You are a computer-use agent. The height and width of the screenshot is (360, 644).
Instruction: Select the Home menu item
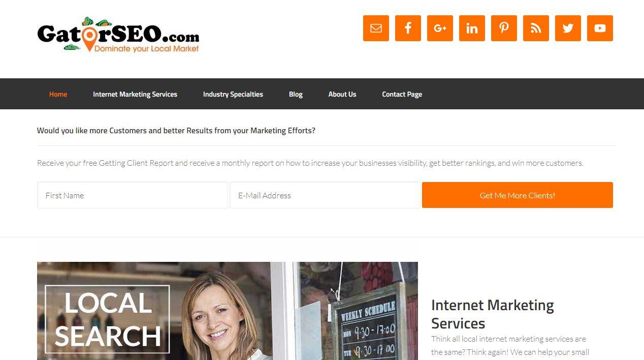58,94
